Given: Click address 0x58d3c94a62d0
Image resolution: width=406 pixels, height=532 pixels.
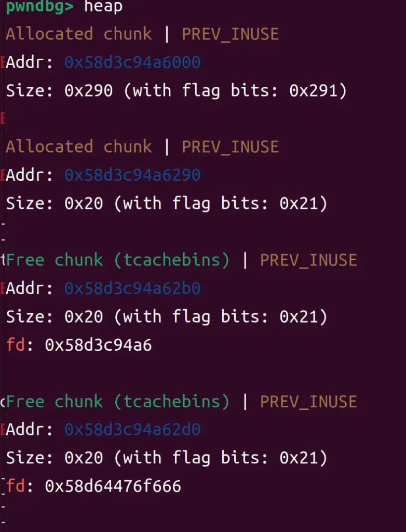Looking at the screenshot, I should click(132, 430).
